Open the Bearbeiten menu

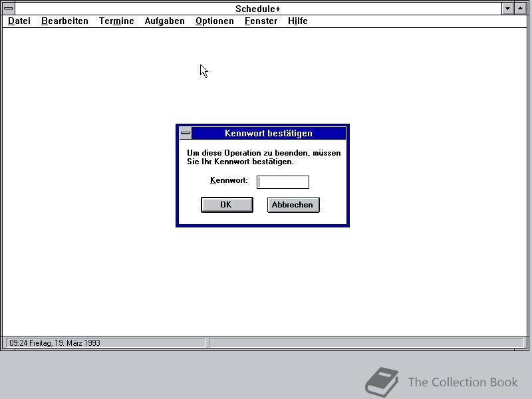[x=65, y=21]
